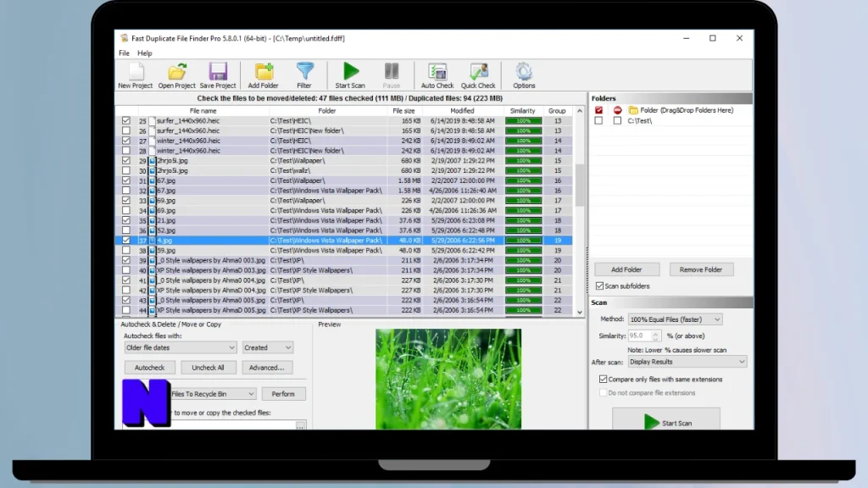Open the scan Method dropdown
The width and height of the screenshot is (868, 488).
tap(675, 319)
